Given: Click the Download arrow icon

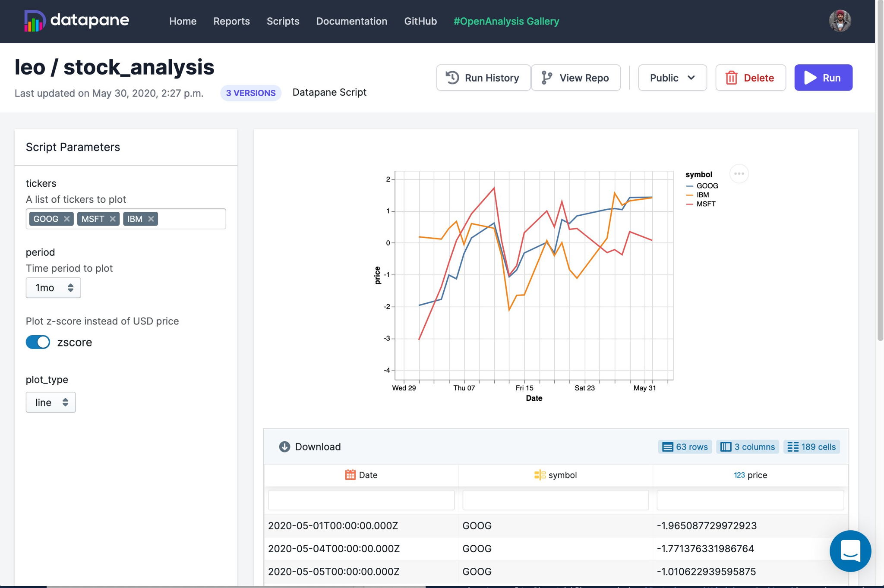Looking at the screenshot, I should [x=284, y=447].
